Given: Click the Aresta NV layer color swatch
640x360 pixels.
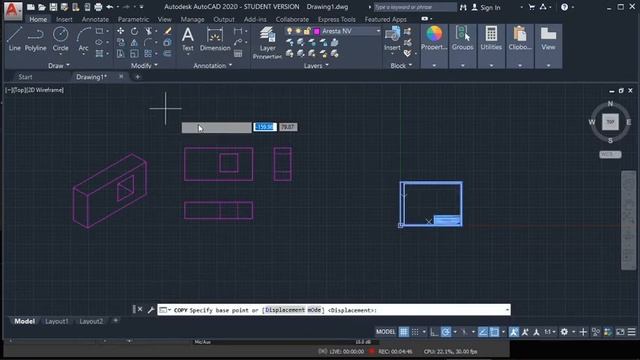Looking at the screenshot, I should pyautogui.click(x=317, y=31).
